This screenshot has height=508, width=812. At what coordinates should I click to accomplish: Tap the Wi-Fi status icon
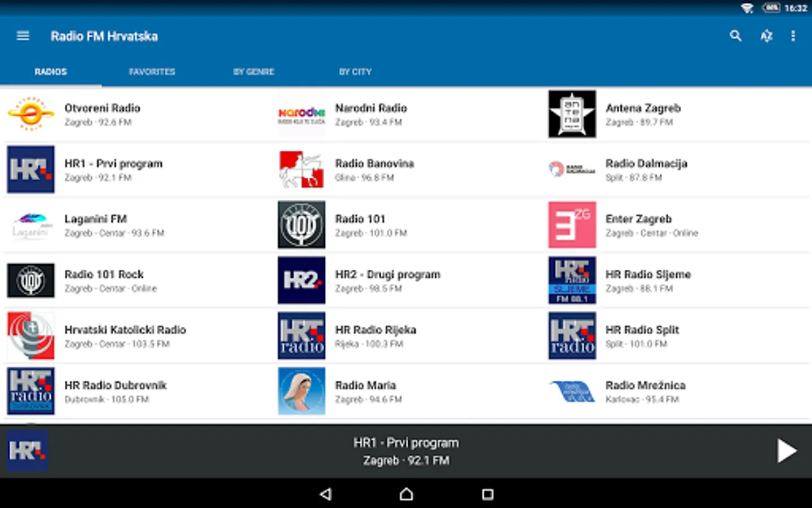coord(747,8)
